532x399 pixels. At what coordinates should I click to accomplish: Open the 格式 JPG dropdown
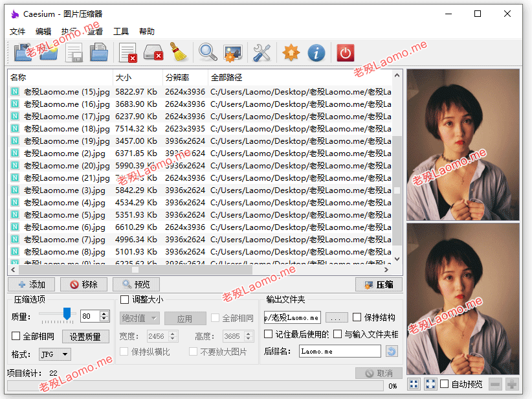point(55,354)
